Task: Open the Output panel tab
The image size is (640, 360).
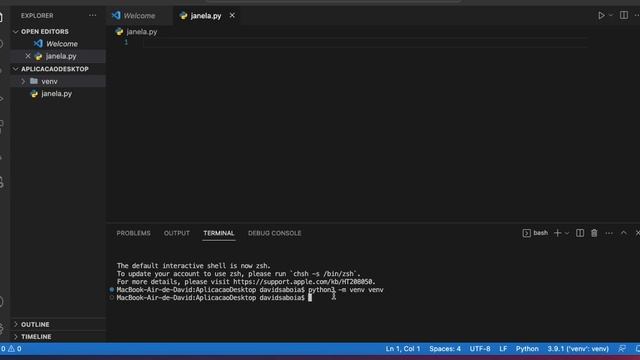Action: [177, 233]
